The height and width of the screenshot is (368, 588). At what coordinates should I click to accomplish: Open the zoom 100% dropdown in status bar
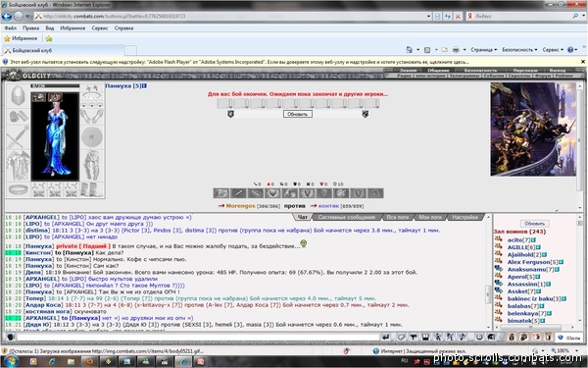[x=565, y=350]
